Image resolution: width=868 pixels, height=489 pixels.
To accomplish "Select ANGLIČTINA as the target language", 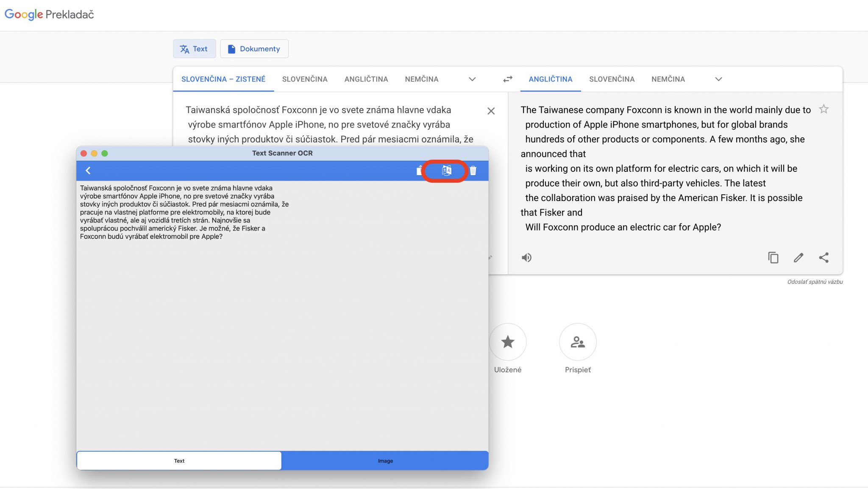I will coord(551,79).
